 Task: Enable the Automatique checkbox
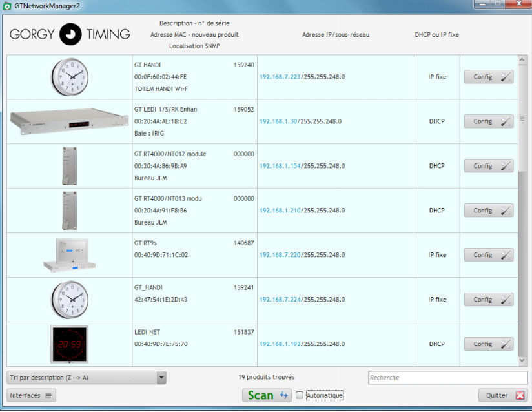300,395
